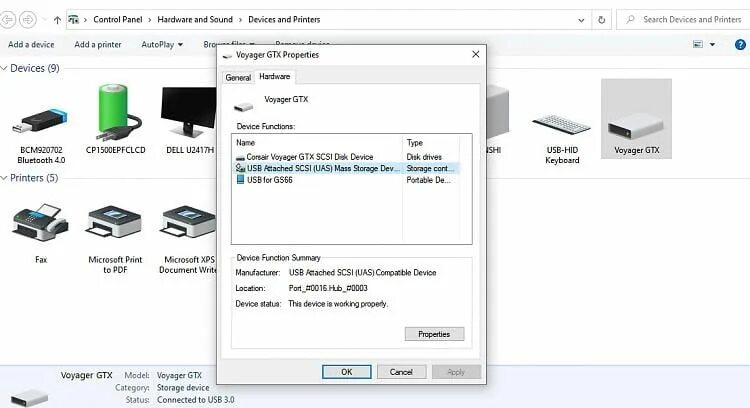Click the Port_#0016.Hub_#0003 location value

pos(328,288)
